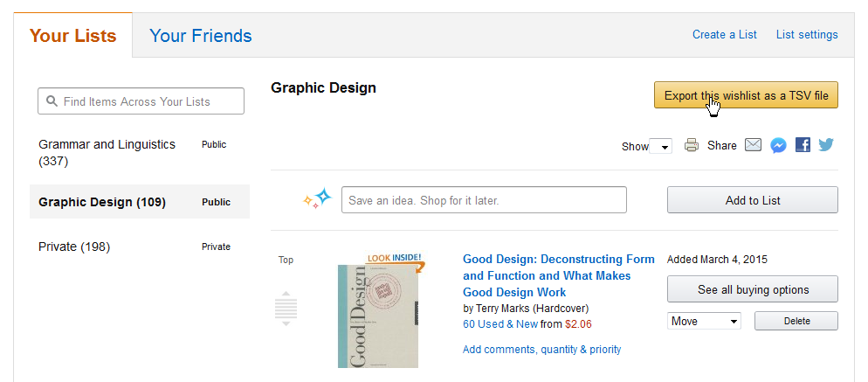Image resolution: width=868 pixels, height=382 pixels.
Task: Share list via email envelope icon
Action: click(753, 145)
